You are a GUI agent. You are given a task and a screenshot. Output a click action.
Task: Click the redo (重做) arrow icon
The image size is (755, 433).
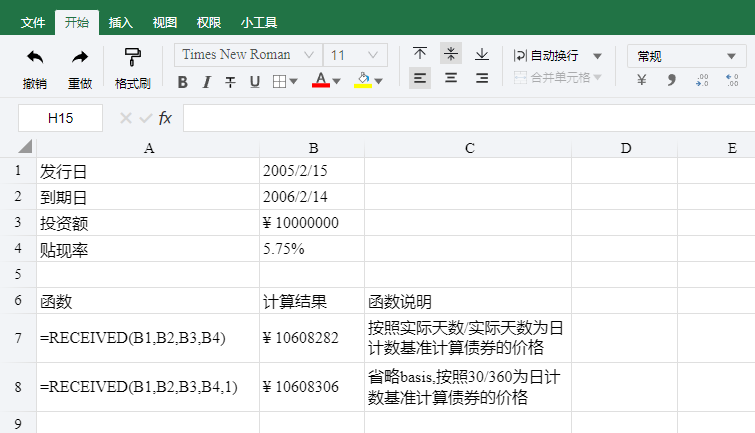point(80,58)
